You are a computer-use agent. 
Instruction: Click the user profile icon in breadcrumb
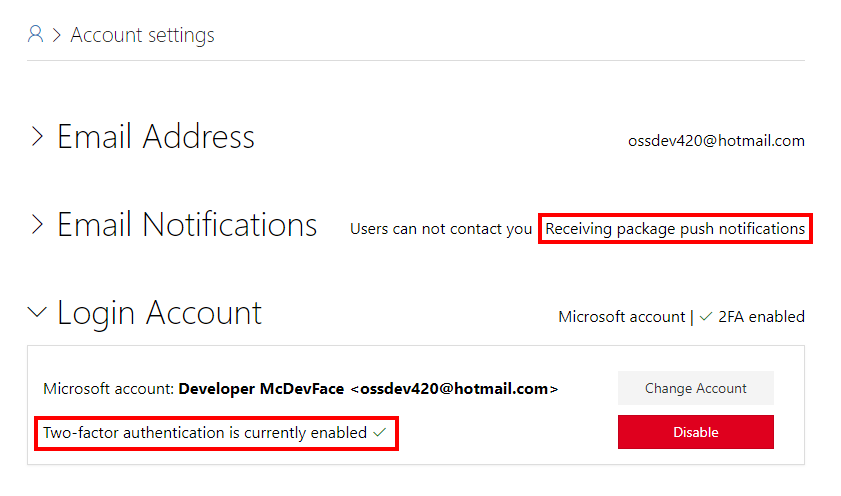point(35,35)
